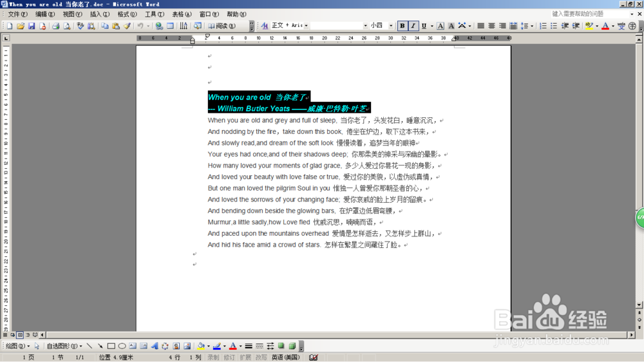The width and height of the screenshot is (644, 362).
Task: Insert a text box from the drawing toolbar
Action: (x=133, y=346)
